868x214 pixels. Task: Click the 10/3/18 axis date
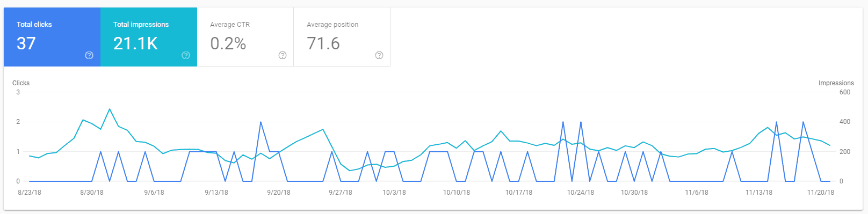point(394,193)
